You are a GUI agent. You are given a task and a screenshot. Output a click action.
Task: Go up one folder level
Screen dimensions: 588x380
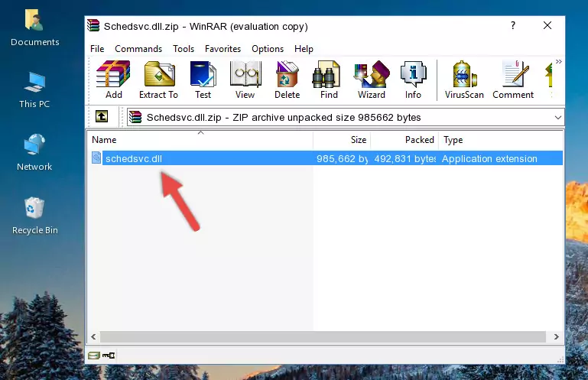(x=102, y=117)
